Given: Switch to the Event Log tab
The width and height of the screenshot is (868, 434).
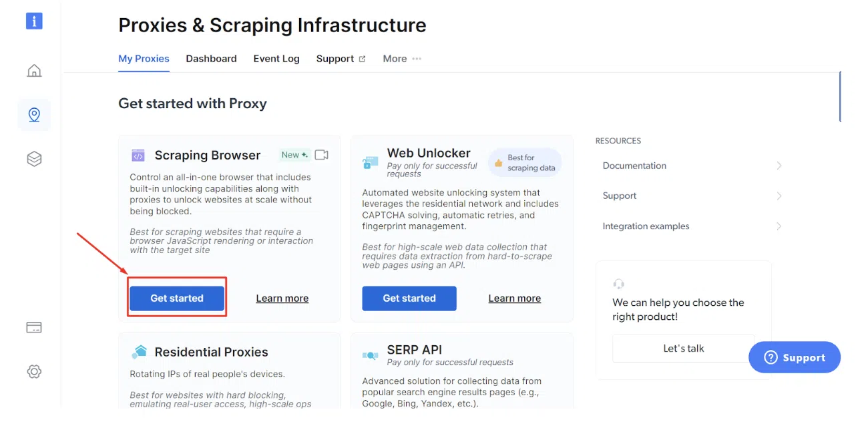Looking at the screenshot, I should (x=276, y=59).
